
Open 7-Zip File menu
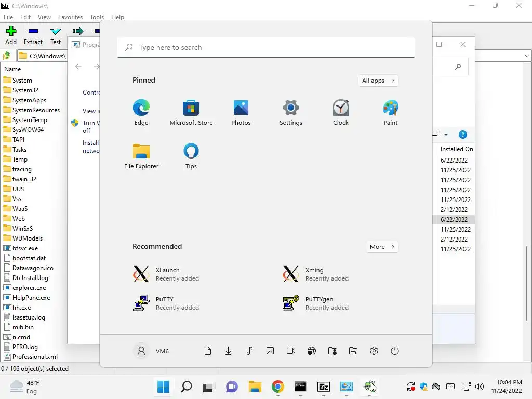(x=8, y=17)
